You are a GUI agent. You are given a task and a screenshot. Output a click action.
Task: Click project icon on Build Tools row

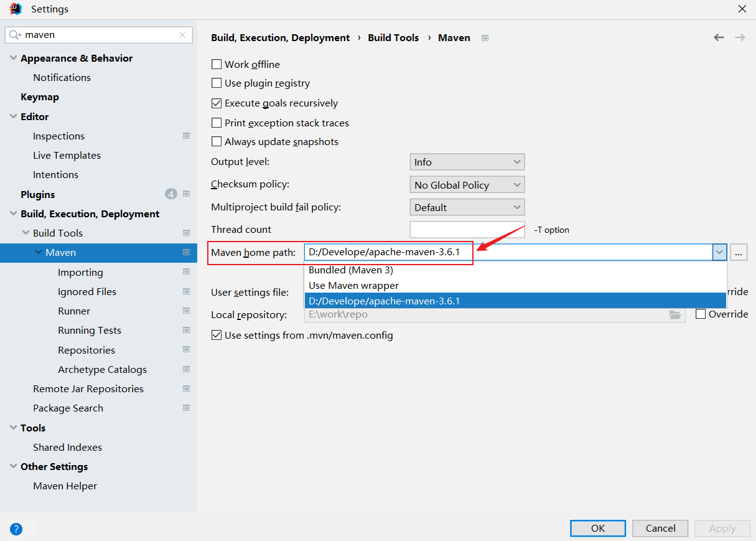186,233
